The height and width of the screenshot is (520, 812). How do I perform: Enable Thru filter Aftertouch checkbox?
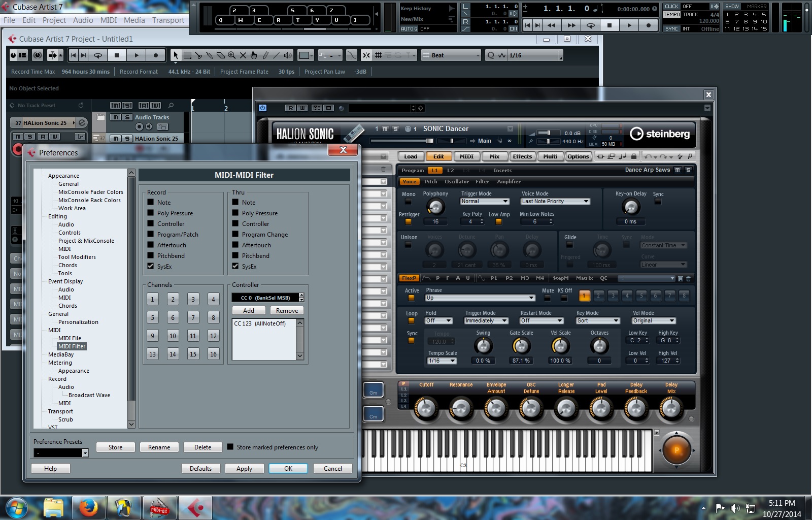[235, 245]
